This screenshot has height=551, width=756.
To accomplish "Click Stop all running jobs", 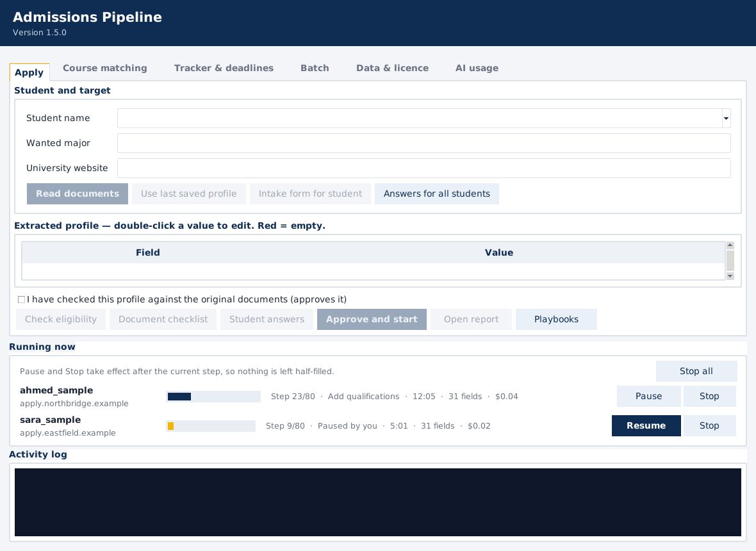I will (696, 371).
